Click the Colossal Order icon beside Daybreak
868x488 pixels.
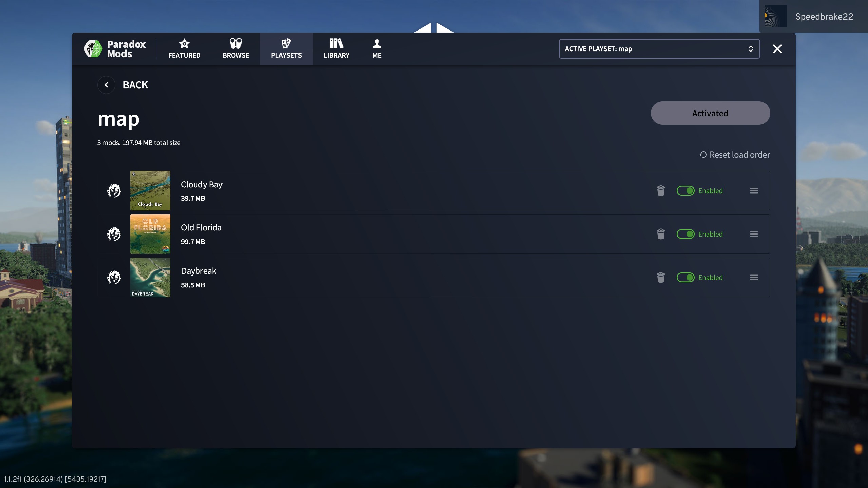114,277
